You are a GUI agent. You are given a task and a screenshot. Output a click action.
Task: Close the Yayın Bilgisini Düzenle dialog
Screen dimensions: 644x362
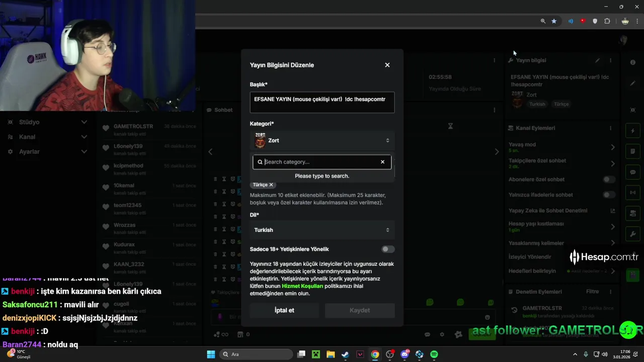click(x=387, y=65)
